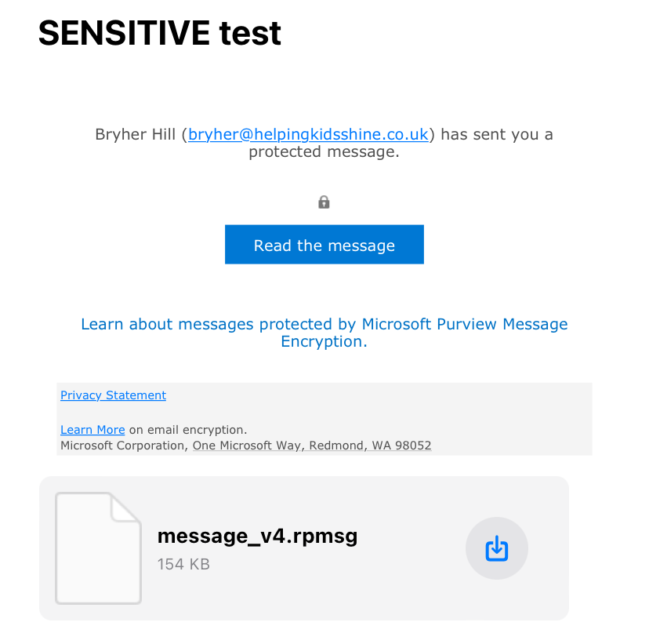649x644 pixels.
Task: Click the 154 KB file size label
Action: tap(183, 564)
